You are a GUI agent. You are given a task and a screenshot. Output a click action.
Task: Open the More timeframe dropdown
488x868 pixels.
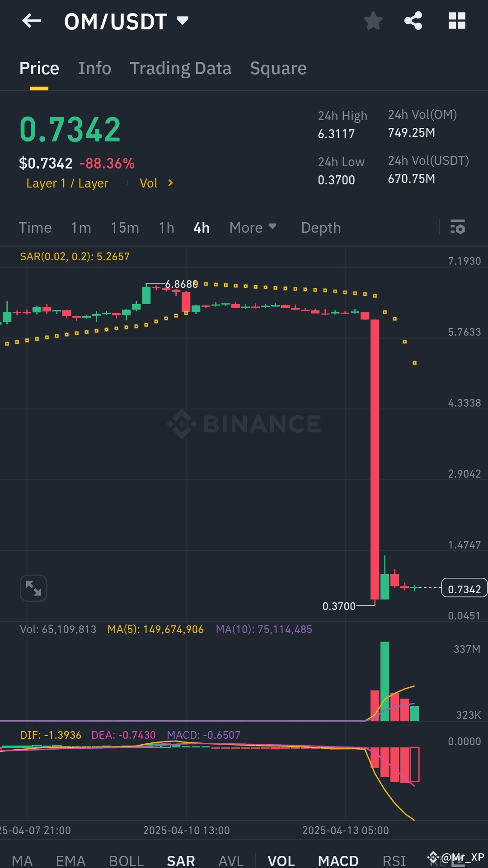pyautogui.click(x=252, y=227)
